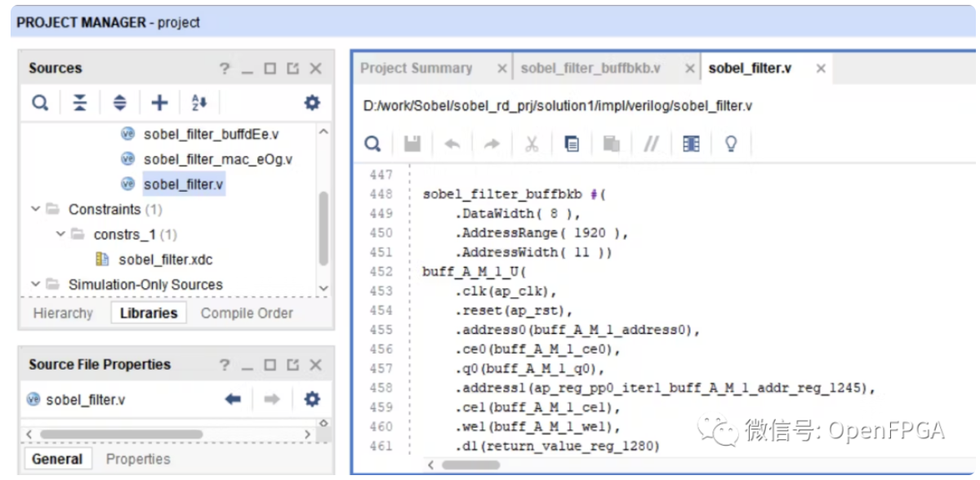Screen dimensions: 980x480
Task: Copy selected text in the editor
Action: pyautogui.click(x=572, y=144)
